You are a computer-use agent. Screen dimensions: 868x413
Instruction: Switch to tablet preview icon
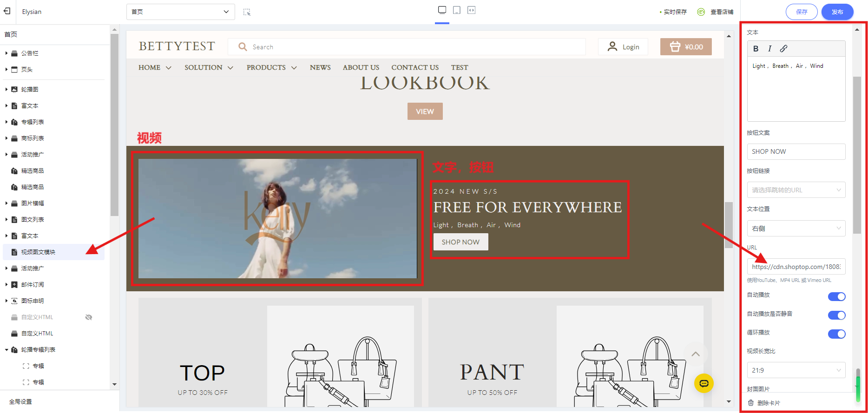tap(457, 10)
